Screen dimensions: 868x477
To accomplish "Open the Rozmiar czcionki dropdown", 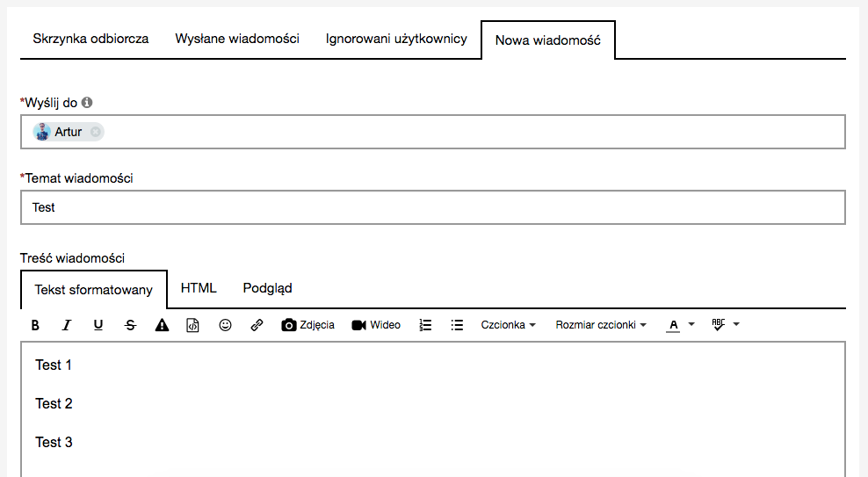I will pyautogui.click(x=601, y=325).
